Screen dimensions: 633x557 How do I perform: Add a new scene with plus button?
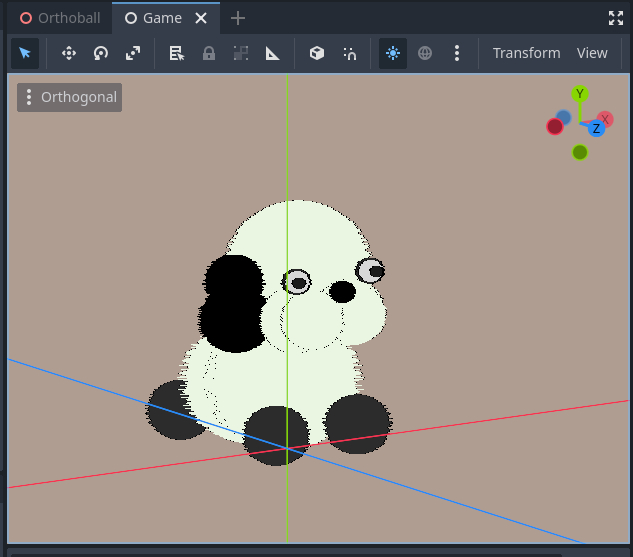(x=237, y=18)
